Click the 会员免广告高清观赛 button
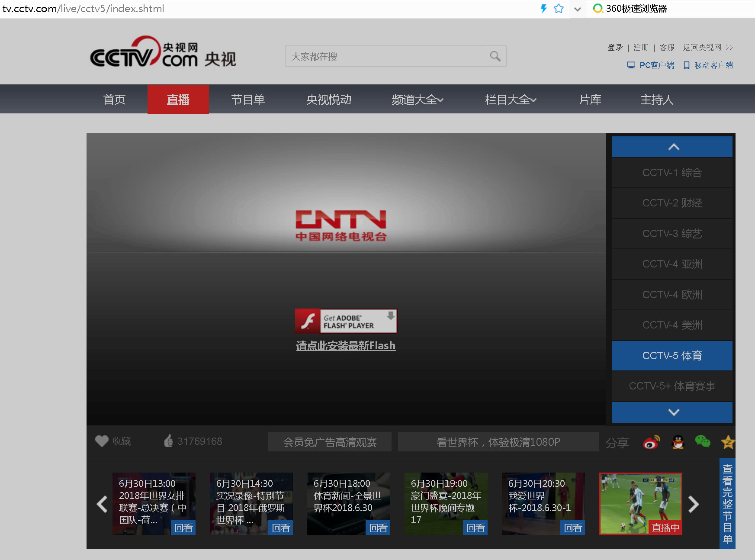The height and width of the screenshot is (560, 755). coord(330,442)
